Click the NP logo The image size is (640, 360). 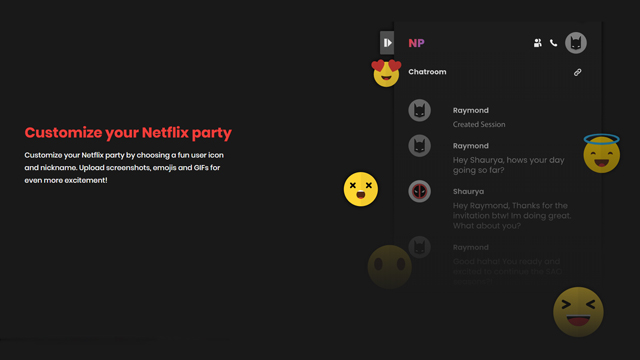416,43
